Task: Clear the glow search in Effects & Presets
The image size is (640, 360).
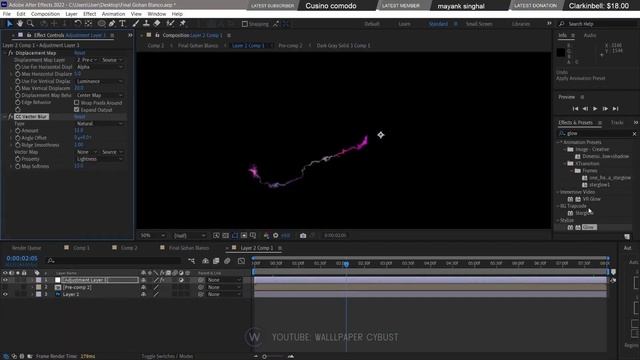Action: pos(634,133)
